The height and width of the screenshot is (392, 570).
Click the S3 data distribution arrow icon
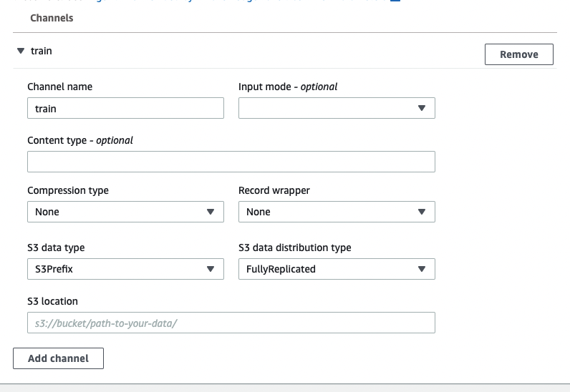point(422,269)
